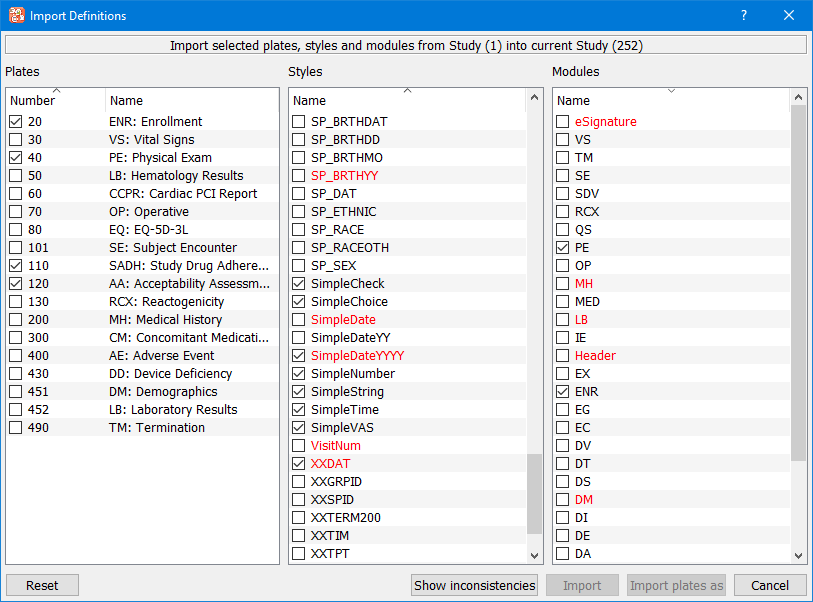Viewport: 813px width, 602px height.
Task: Click the Show inconsistencies button
Action: (475, 585)
